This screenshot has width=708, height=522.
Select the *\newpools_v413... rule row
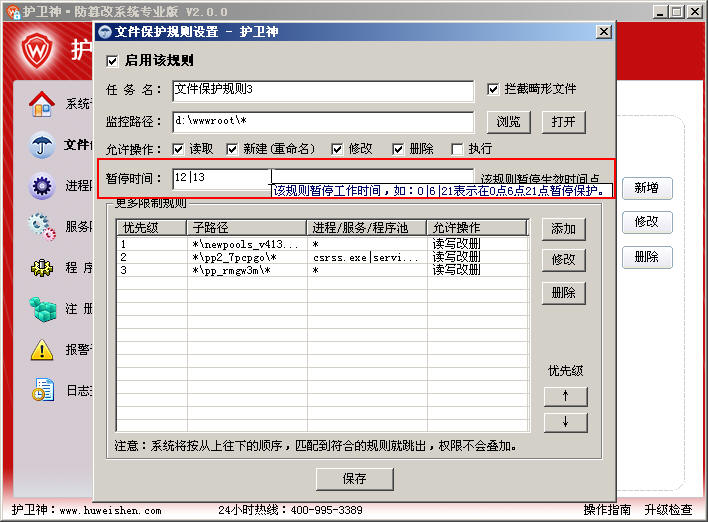322,244
